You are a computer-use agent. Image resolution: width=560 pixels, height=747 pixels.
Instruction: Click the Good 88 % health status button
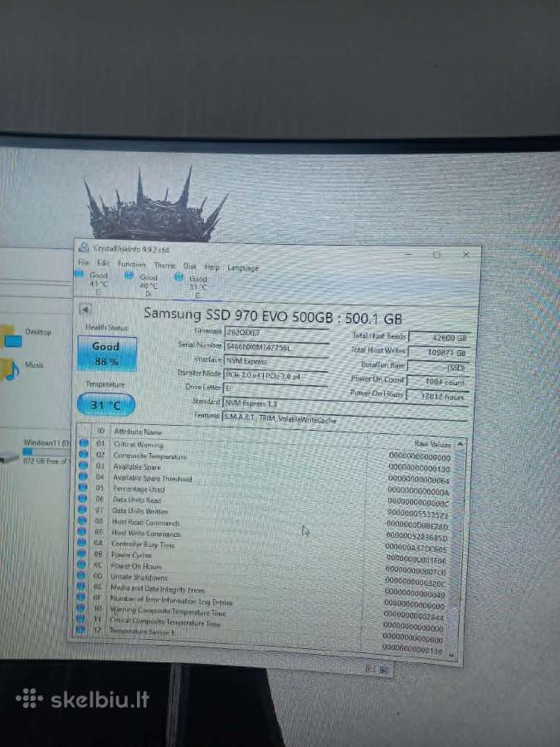click(x=107, y=354)
